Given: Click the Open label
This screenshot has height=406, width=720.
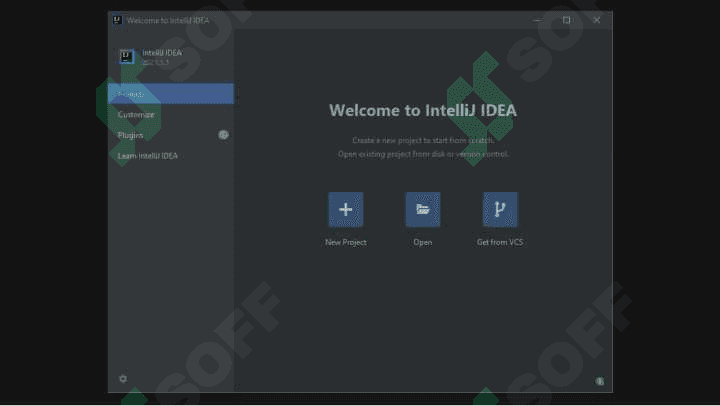Looking at the screenshot, I should coord(422,242).
